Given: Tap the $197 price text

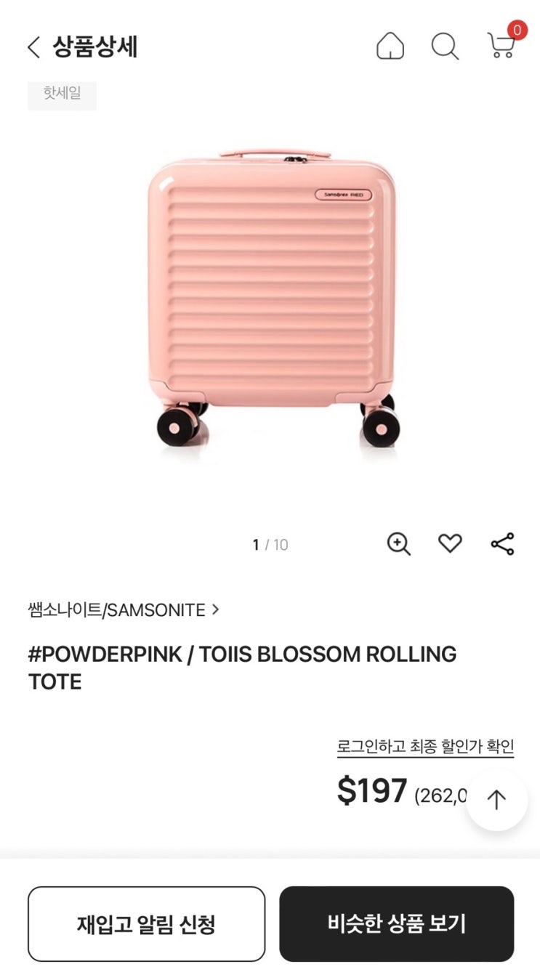Looking at the screenshot, I should pos(372,791).
